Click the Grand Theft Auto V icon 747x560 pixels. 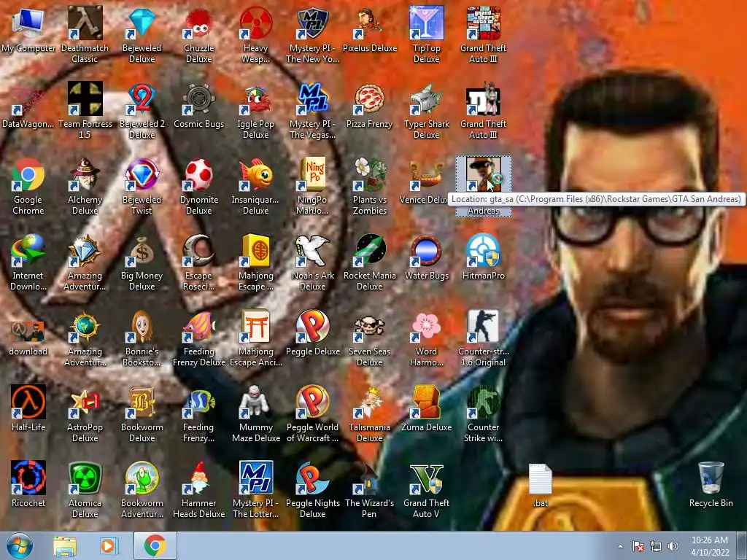pyautogui.click(x=426, y=478)
